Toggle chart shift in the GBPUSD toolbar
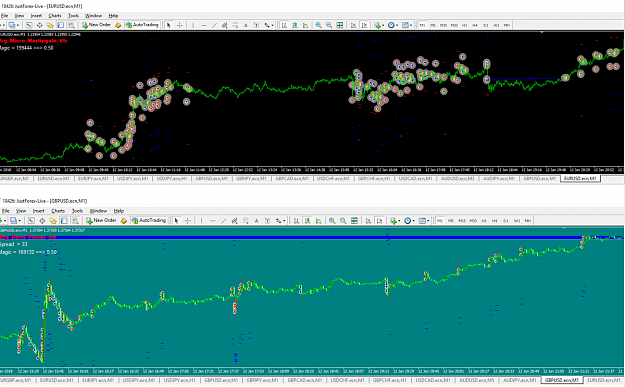The height and width of the screenshot is (387, 625). coord(379,220)
